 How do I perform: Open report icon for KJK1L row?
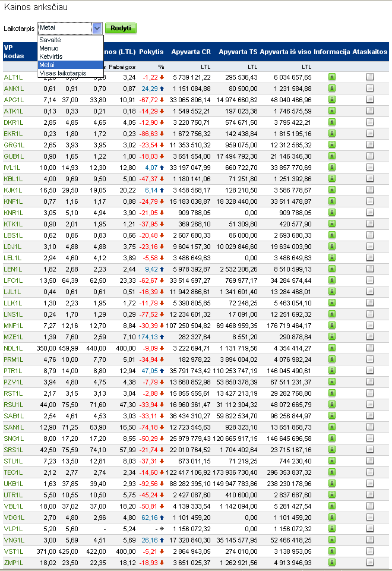(x=370, y=190)
